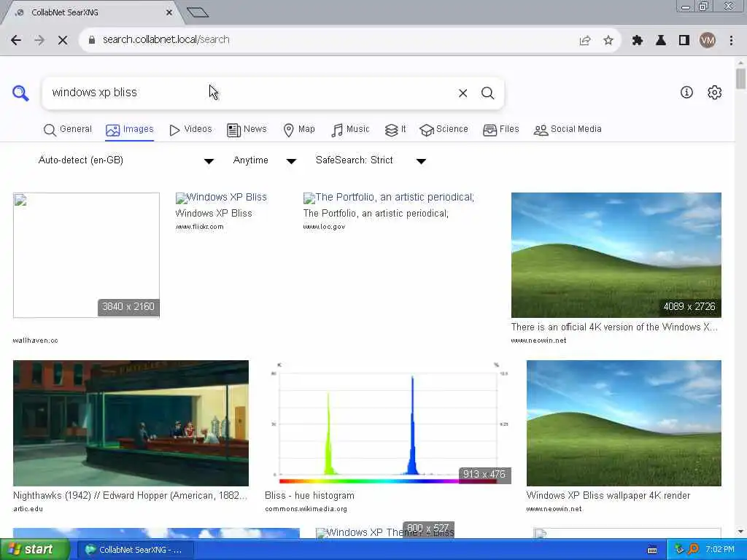
Task: Click the 'Bliss - hue histogram' caption
Action: (309, 496)
